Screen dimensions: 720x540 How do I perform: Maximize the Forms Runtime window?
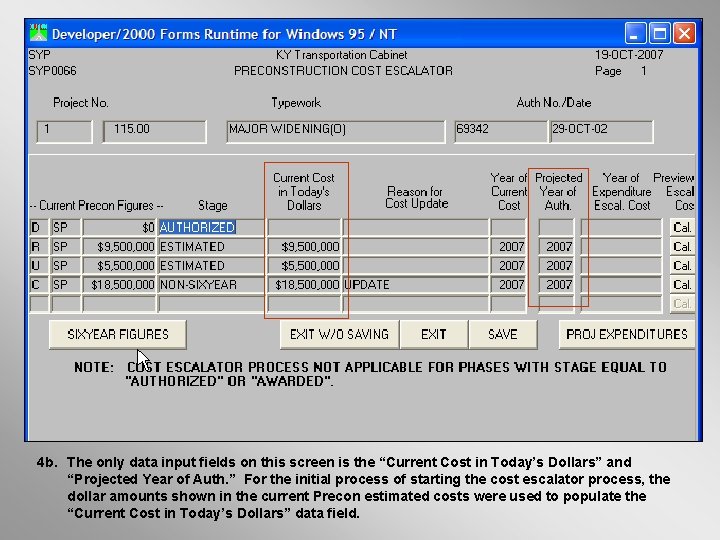pyautogui.click(x=660, y=33)
